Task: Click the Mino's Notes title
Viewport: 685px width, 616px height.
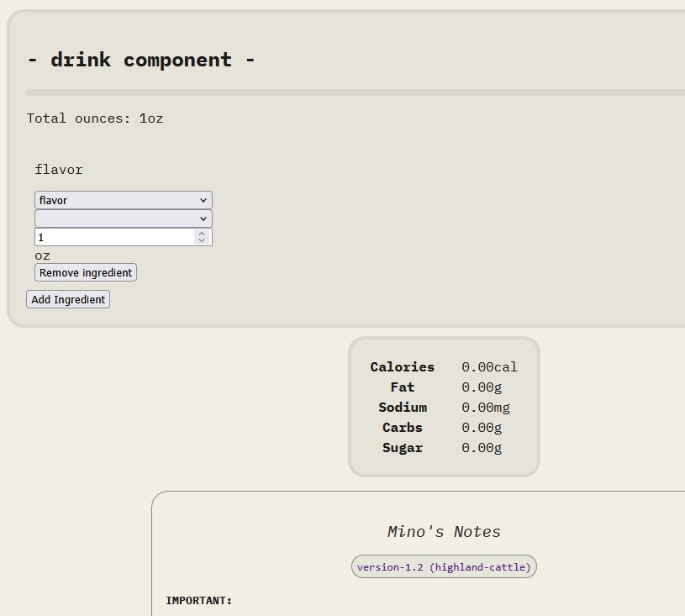Action: click(x=444, y=532)
